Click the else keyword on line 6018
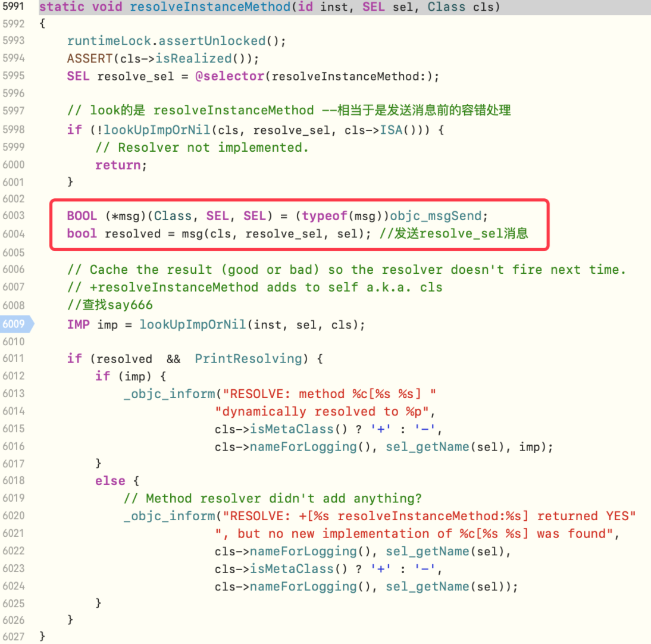 tap(110, 480)
